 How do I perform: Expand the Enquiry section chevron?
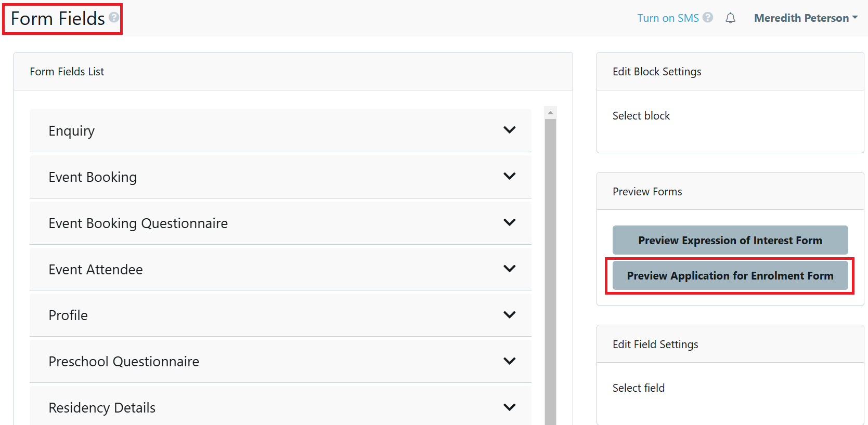(x=509, y=130)
